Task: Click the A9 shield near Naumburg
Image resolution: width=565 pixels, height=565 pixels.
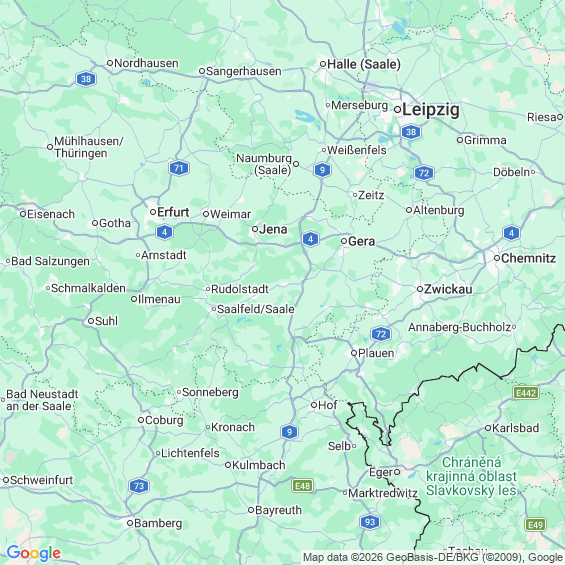Action: click(x=322, y=170)
